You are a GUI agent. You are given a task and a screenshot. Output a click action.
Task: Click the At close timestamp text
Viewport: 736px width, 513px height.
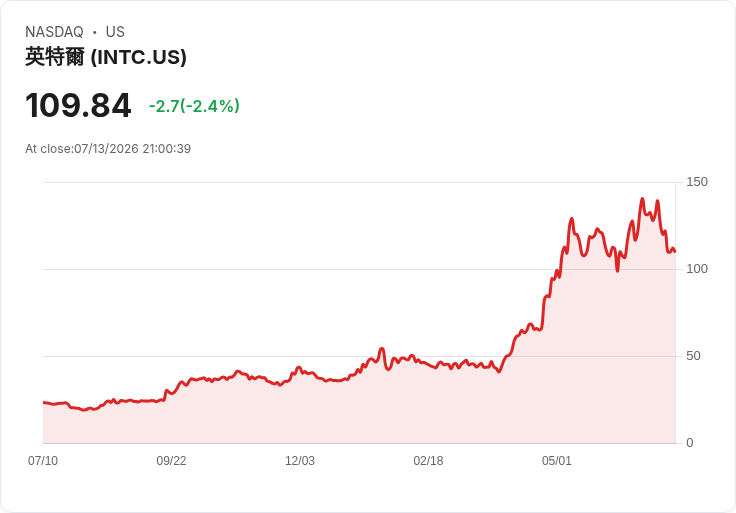point(108,149)
